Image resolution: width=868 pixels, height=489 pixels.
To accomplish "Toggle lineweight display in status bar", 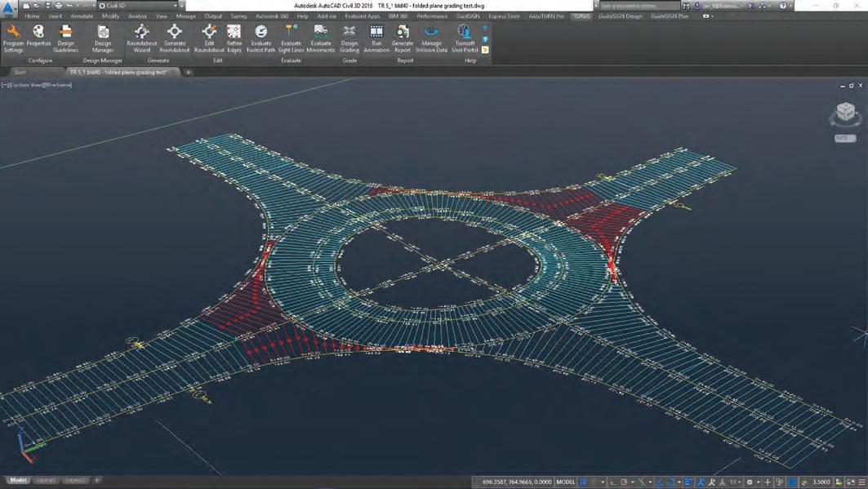I will [688, 482].
